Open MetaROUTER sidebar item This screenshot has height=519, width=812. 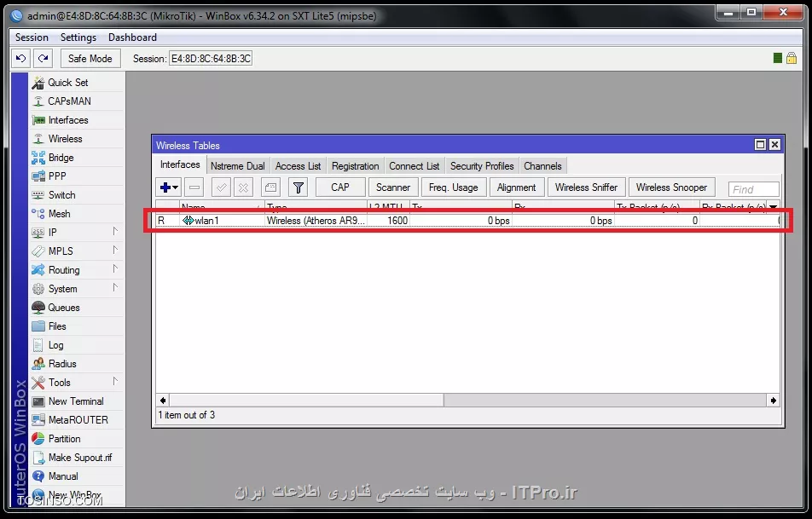77,419
